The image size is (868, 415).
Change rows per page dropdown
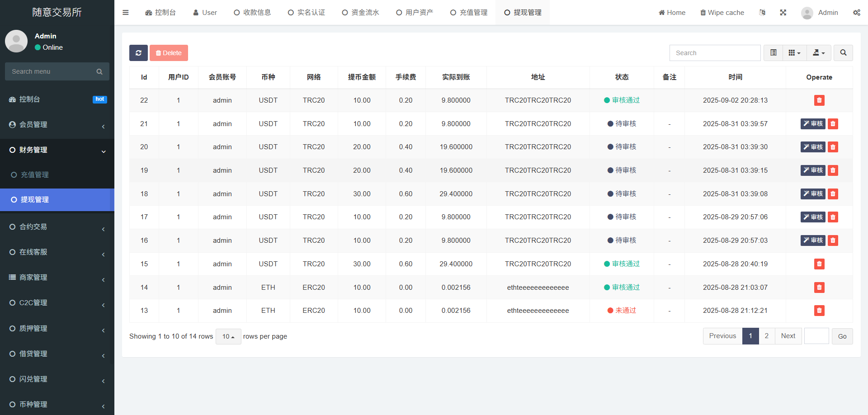tap(228, 336)
